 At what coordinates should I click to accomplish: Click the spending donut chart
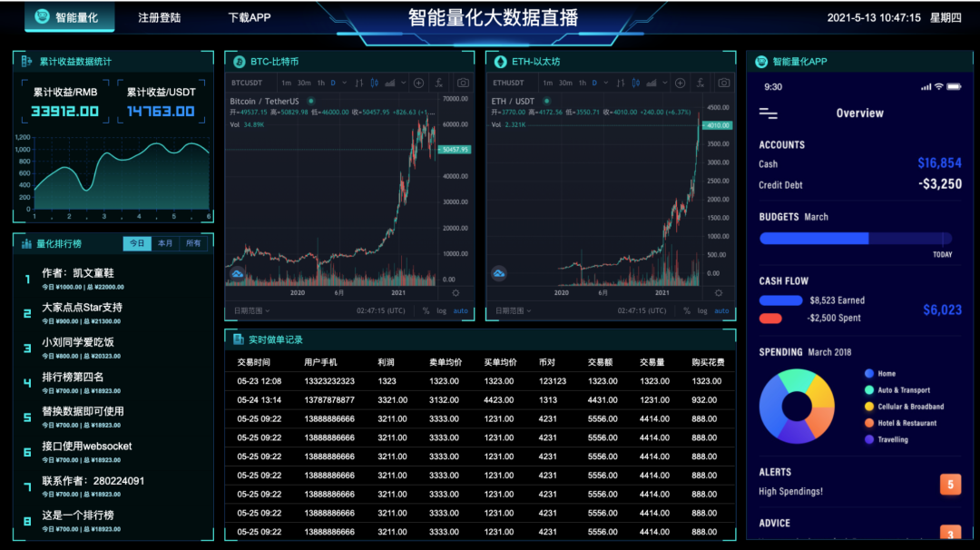coord(797,407)
